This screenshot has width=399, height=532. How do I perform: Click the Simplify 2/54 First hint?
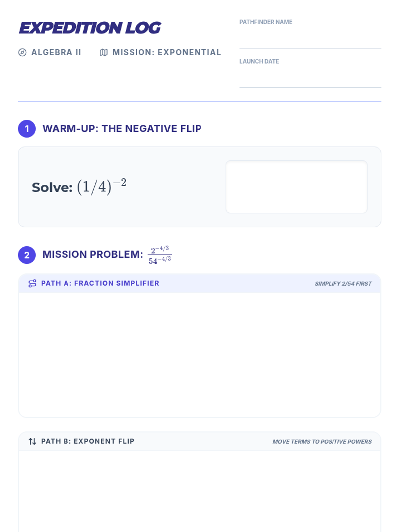click(x=343, y=284)
